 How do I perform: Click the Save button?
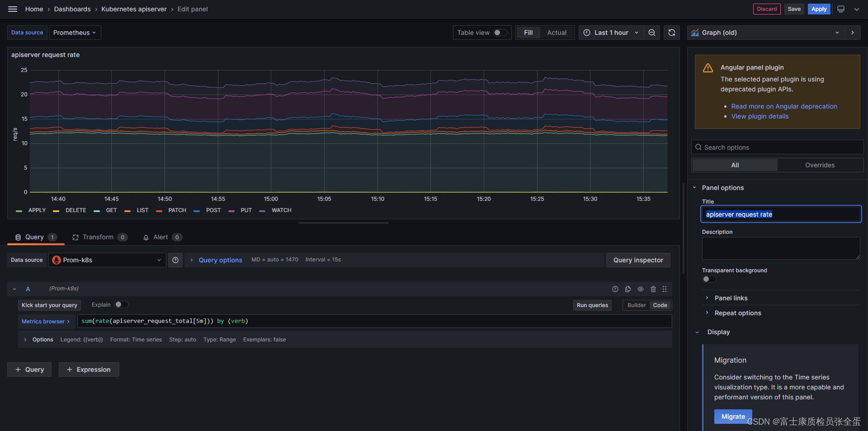pos(794,9)
